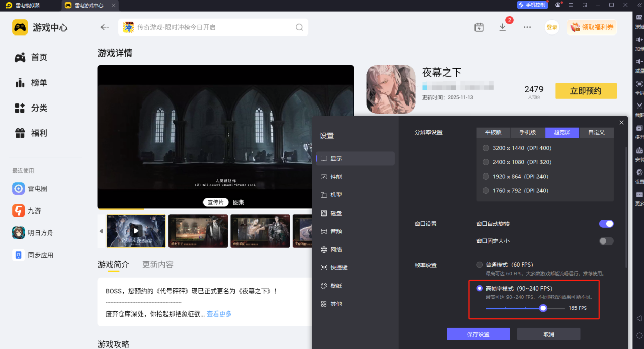The width and height of the screenshot is (644, 349).
Task: Turn off the 窗口自动旋转 toggle
Action: [606, 223]
